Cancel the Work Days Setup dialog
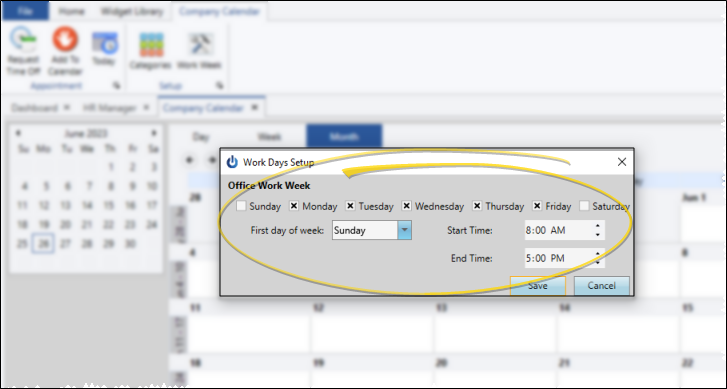 point(602,286)
